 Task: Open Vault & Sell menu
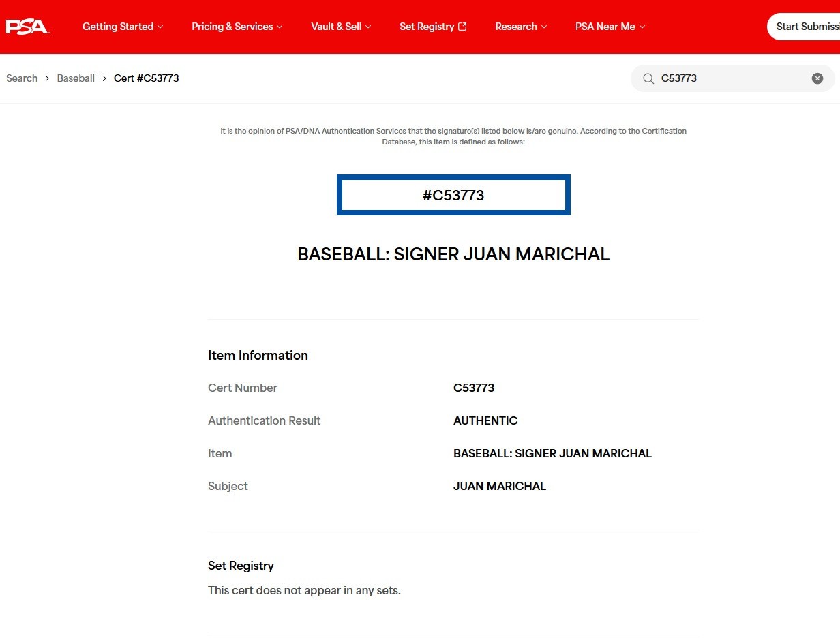341,27
